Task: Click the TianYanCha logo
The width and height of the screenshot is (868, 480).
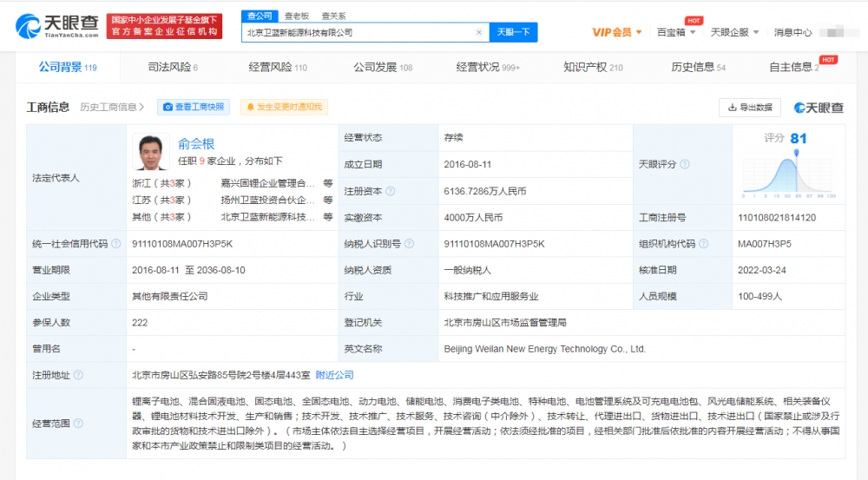Action: pos(57,27)
